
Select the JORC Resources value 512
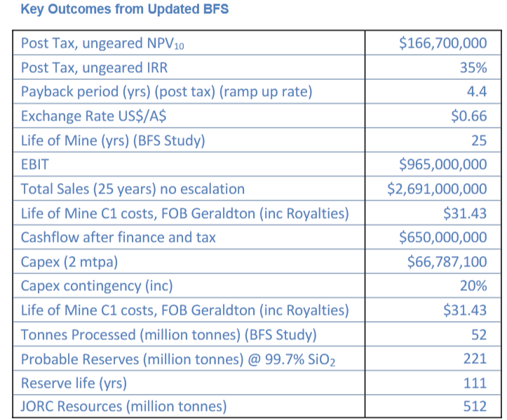(x=475, y=406)
